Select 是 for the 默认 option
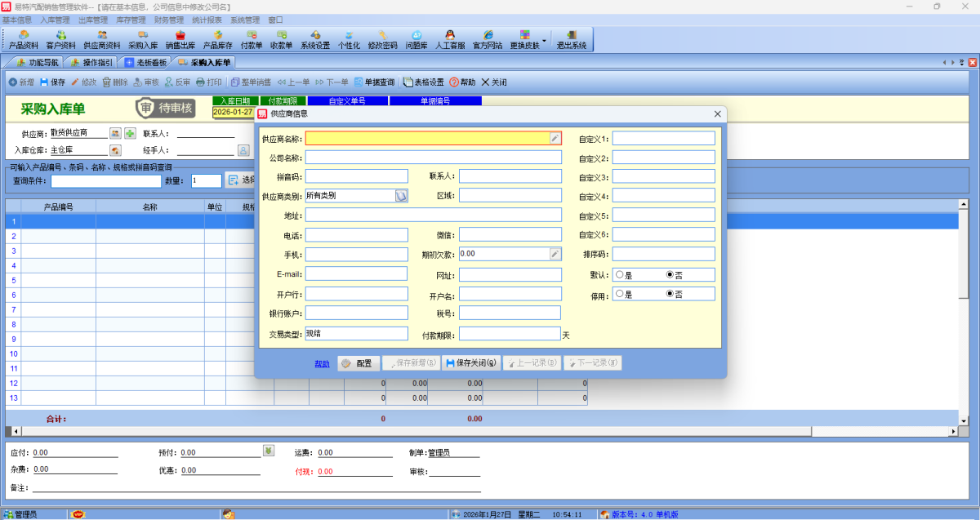980x520 pixels. (620, 275)
